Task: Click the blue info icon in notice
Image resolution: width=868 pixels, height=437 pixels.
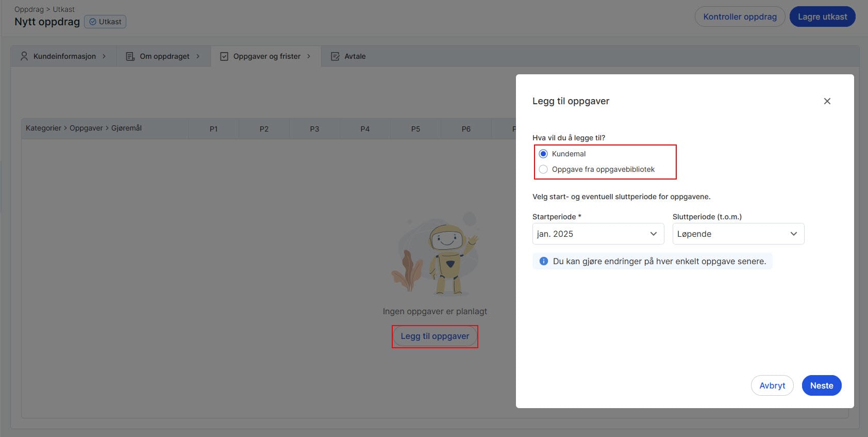Action: (x=543, y=261)
